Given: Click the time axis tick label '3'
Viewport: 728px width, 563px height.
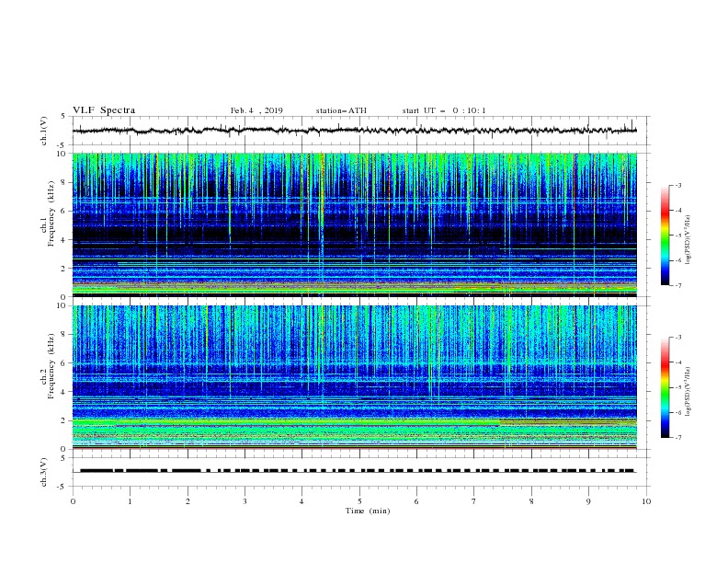Looking at the screenshot, I should (245, 501).
